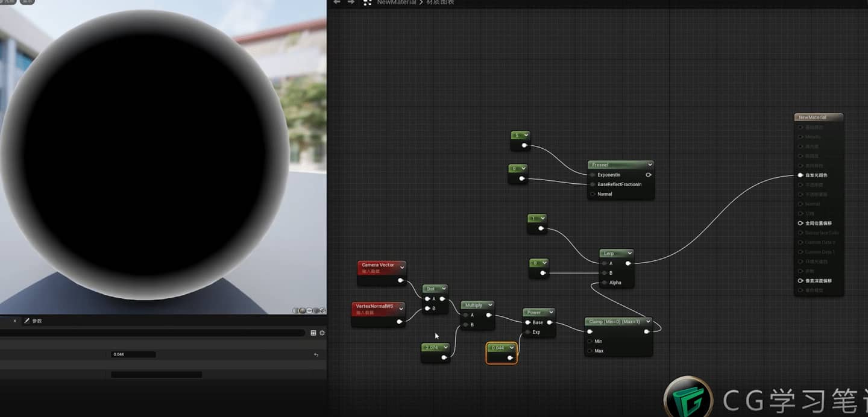868x417 pixels.
Task: Open the parameters panel settings gear
Action: coord(322,333)
